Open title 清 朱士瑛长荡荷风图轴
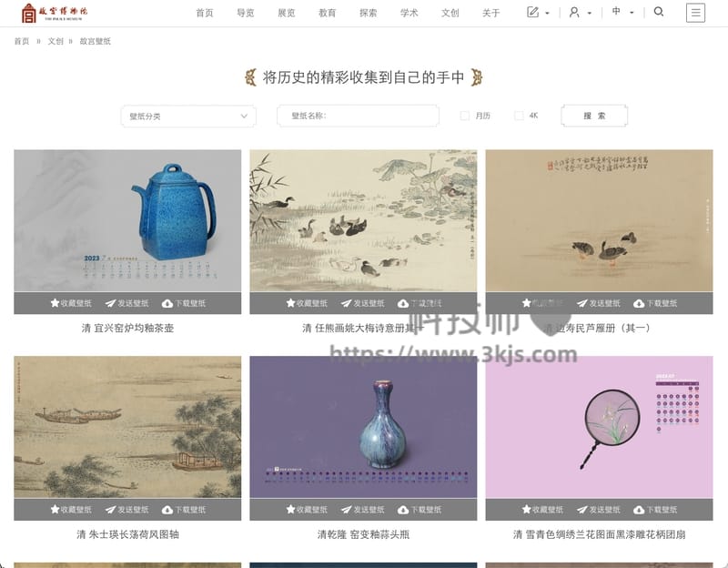Screen dimensions: 728x568 [x=127, y=534]
